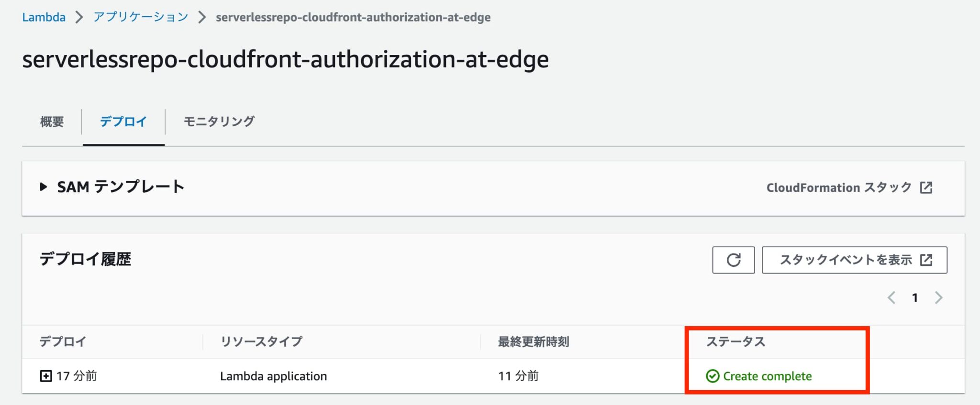Select page 1 in pagination
Screen dimensions: 980x405
click(x=915, y=298)
